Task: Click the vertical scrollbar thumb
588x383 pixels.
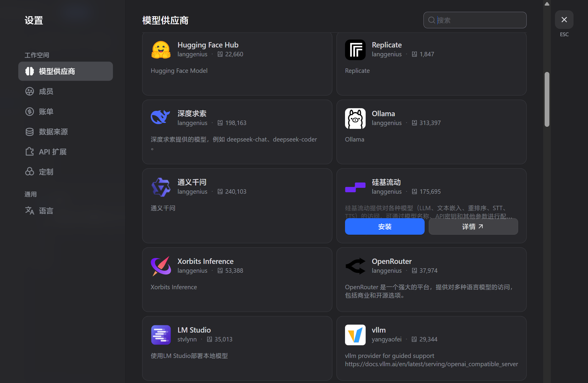Action: click(x=547, y=99)
